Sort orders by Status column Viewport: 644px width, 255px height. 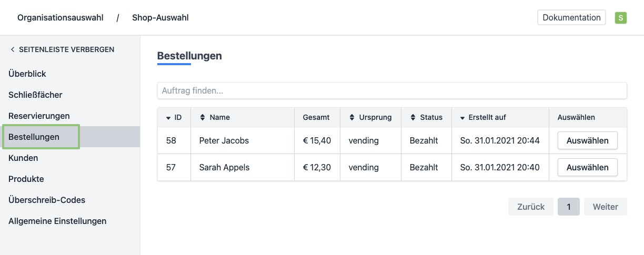[x=413, y=118]
